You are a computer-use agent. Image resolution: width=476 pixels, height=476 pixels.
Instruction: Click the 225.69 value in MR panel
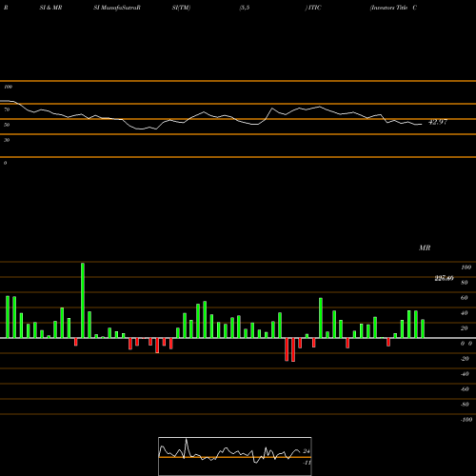coord(444,278)
